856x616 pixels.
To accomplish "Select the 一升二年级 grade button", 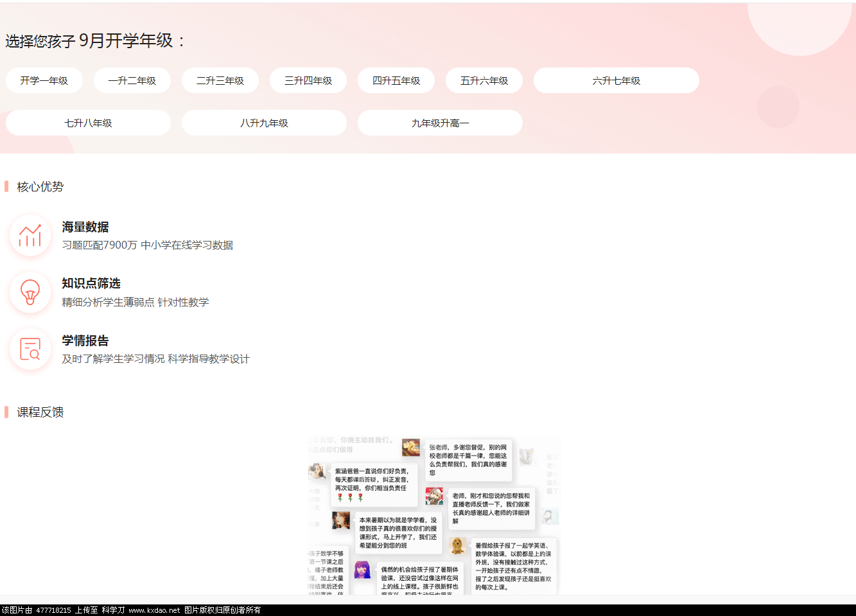I will point(132,80).
